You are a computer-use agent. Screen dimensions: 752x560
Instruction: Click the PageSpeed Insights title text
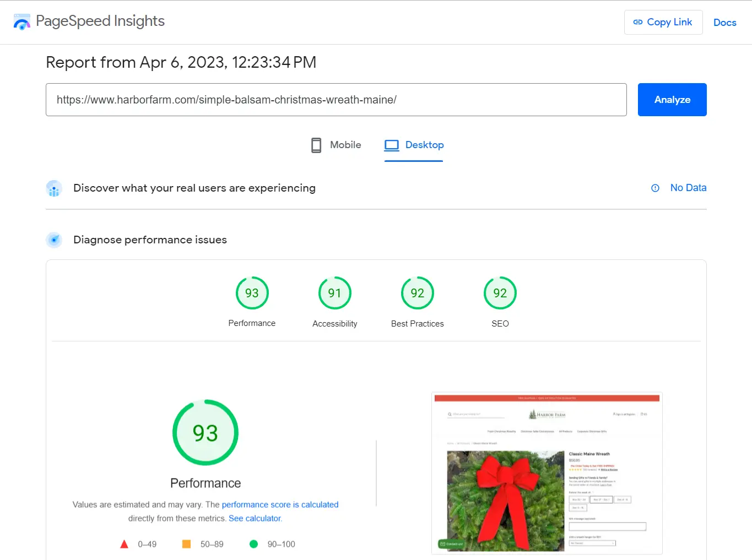[100, 21]
